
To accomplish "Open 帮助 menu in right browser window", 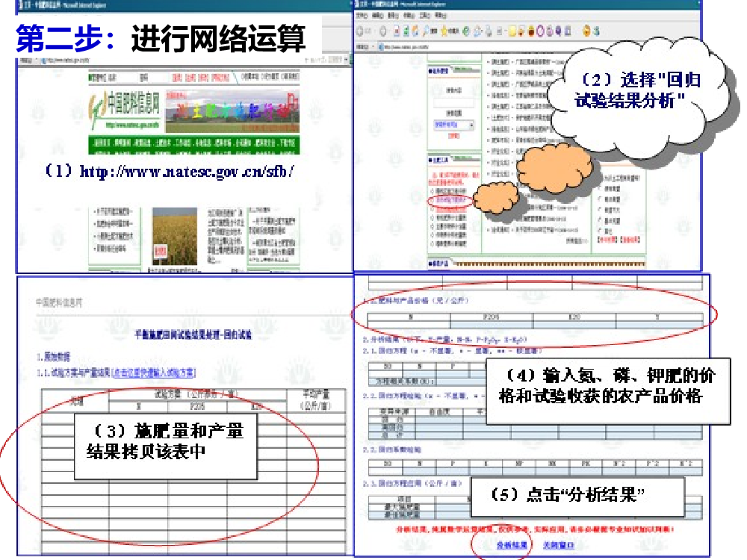I will (441, 16).
